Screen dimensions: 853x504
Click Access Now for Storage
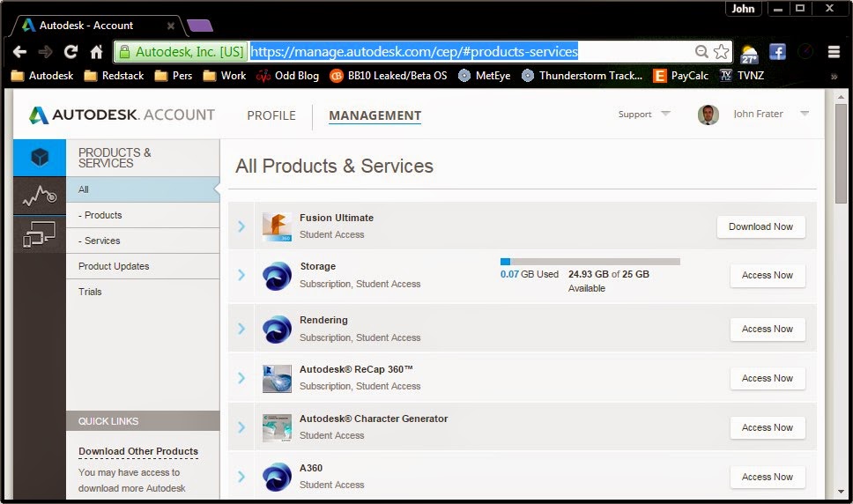767,275
